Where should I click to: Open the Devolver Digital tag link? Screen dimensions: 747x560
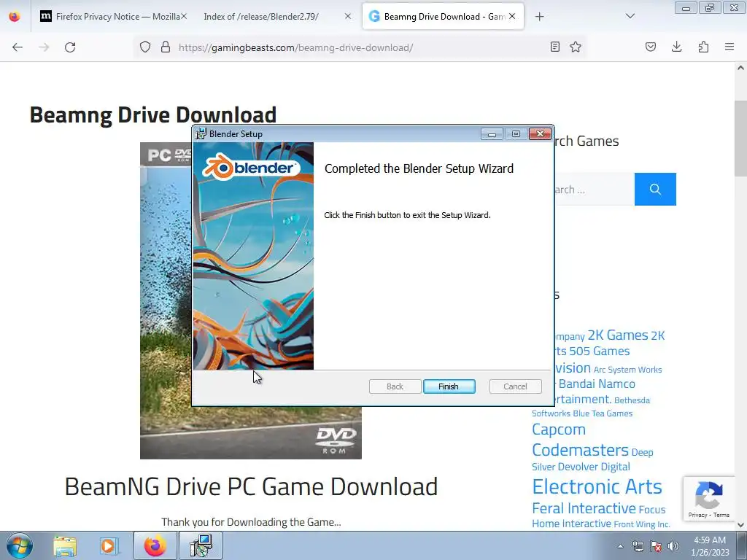tap(594, 467)
